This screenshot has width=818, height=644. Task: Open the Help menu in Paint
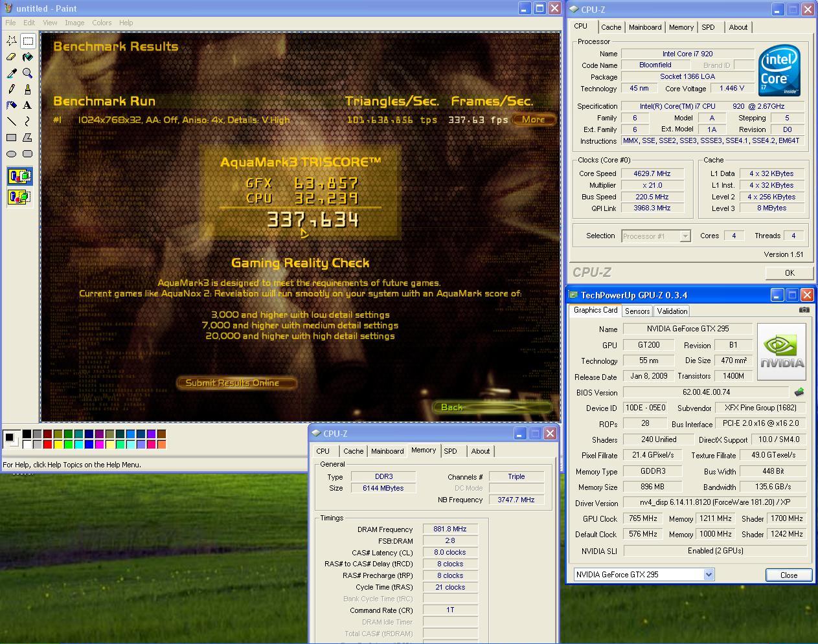coord(126,23)
